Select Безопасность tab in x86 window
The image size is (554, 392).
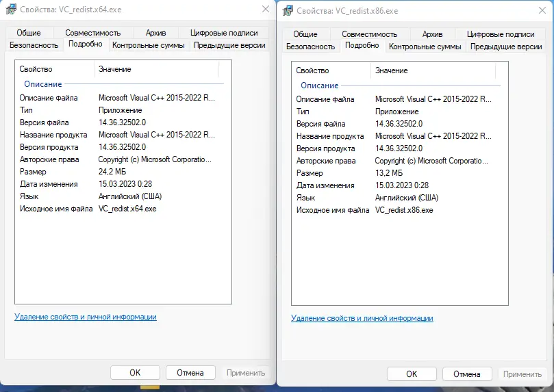(x=310, y=47)
